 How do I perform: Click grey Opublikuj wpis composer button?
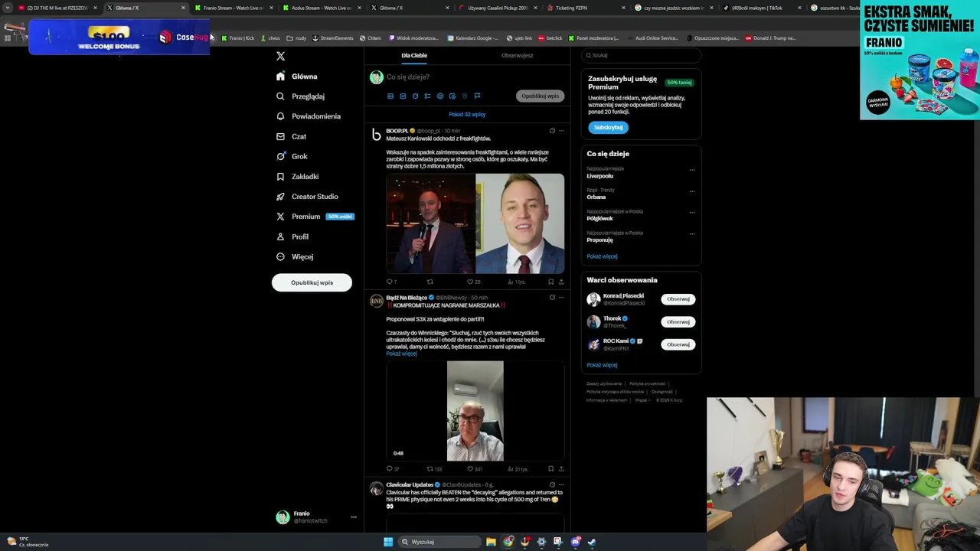click(541, 96)
